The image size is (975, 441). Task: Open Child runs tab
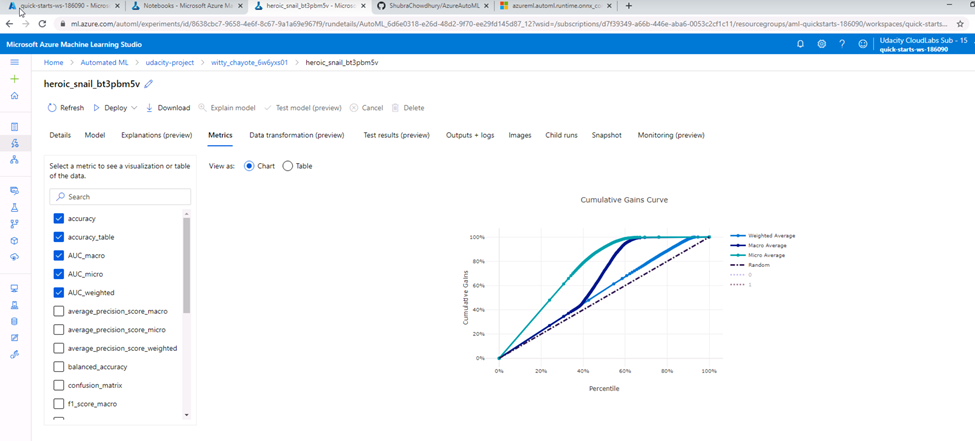[561, 135]
